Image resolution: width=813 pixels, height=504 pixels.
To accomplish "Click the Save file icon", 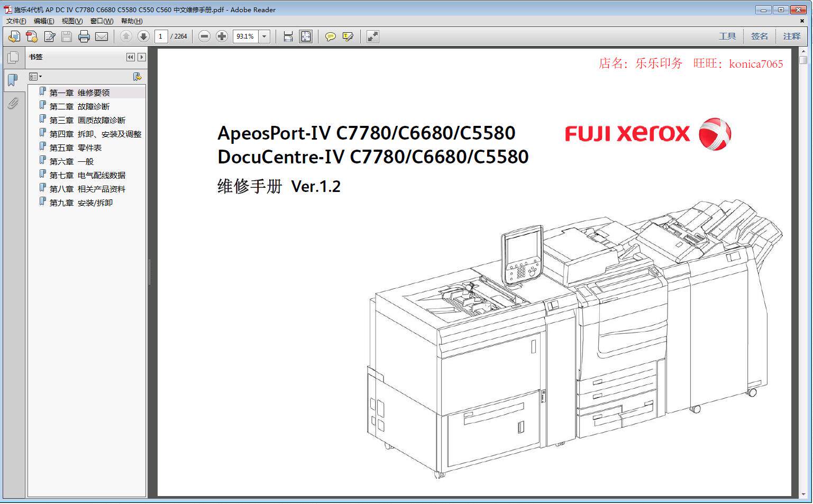I will click(66, 36).
